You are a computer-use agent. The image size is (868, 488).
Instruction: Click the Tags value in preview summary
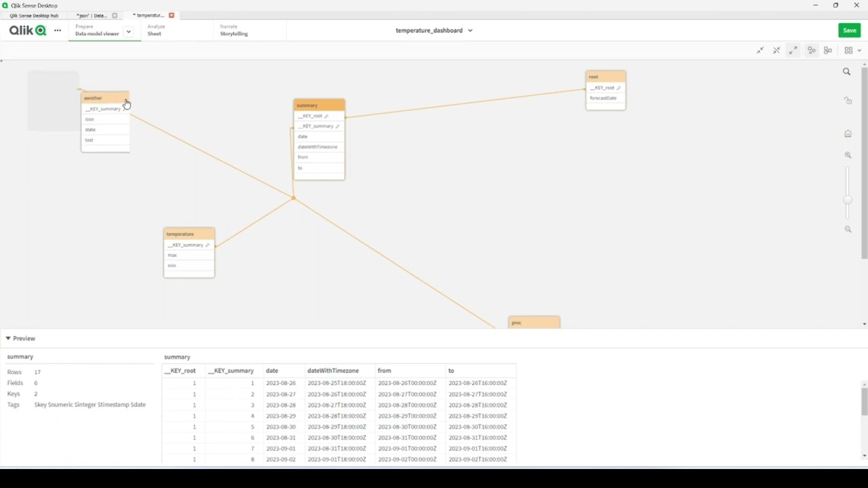(x=90, y=405)
